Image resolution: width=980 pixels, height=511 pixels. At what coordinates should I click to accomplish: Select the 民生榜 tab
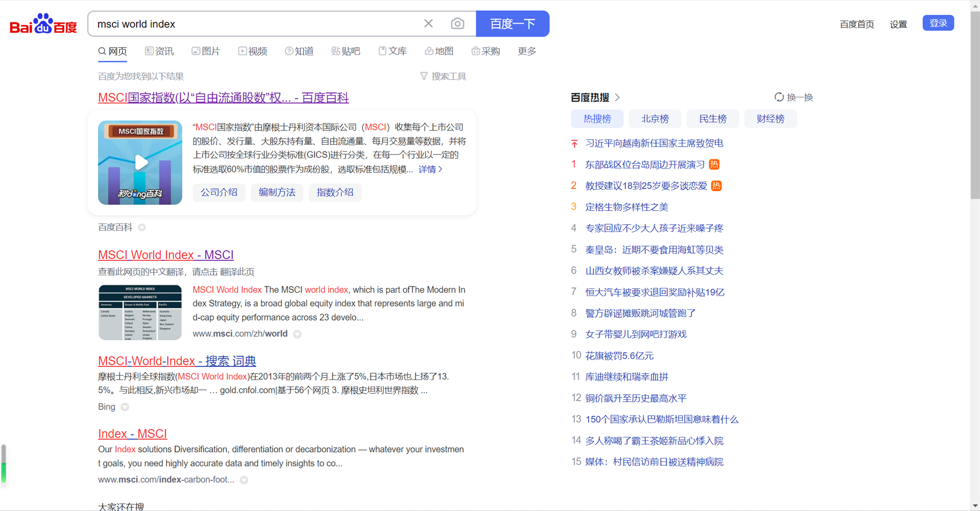coord(713,119)
